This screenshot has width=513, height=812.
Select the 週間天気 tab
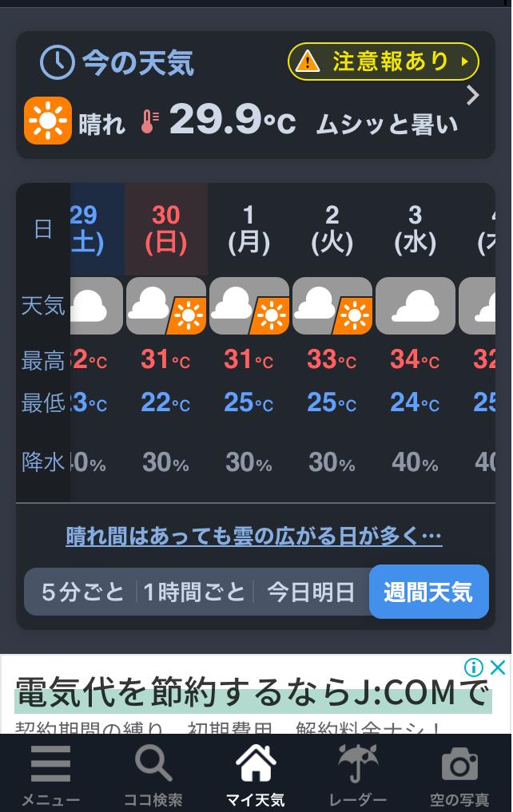[428, 592]
